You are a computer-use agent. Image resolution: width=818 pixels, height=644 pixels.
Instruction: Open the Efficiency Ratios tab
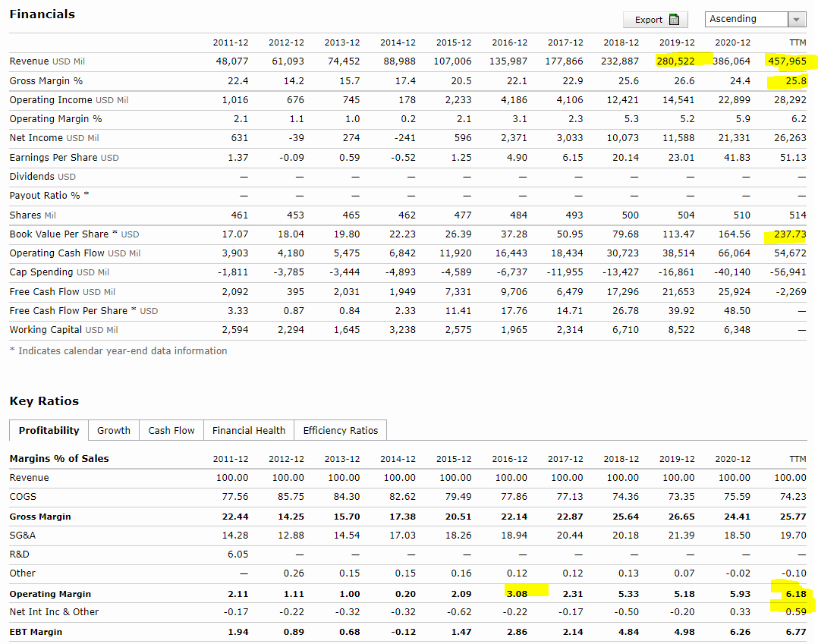point(340,430)
